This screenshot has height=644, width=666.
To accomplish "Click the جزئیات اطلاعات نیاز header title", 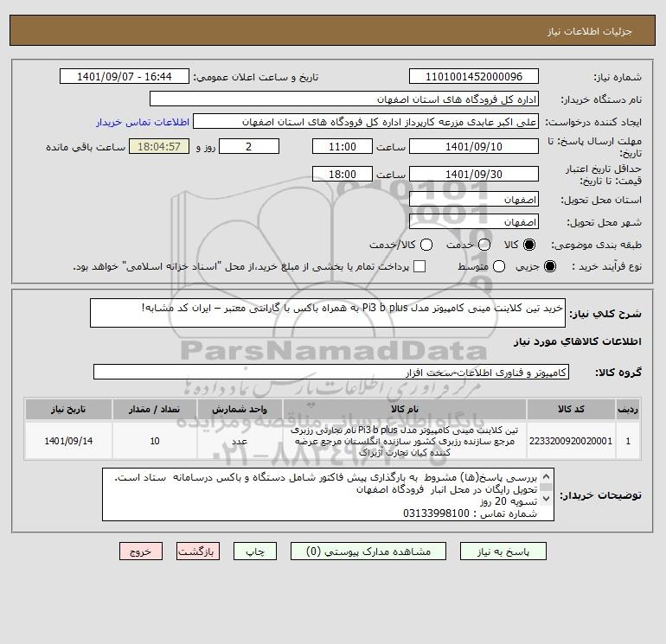I will [x=590, y=31].
